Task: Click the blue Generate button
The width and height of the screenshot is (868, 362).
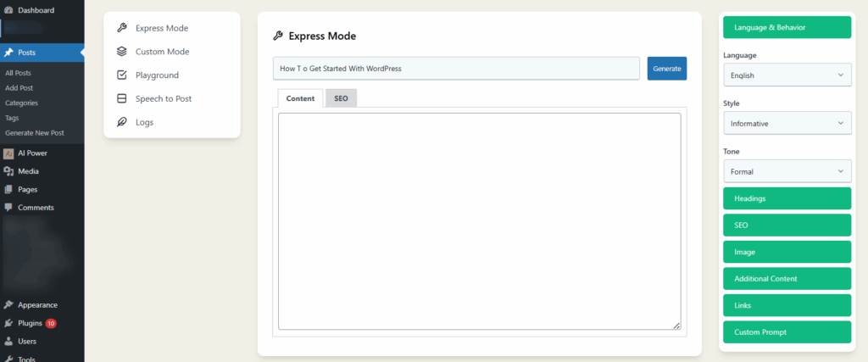Action: [x=667, y=69]
